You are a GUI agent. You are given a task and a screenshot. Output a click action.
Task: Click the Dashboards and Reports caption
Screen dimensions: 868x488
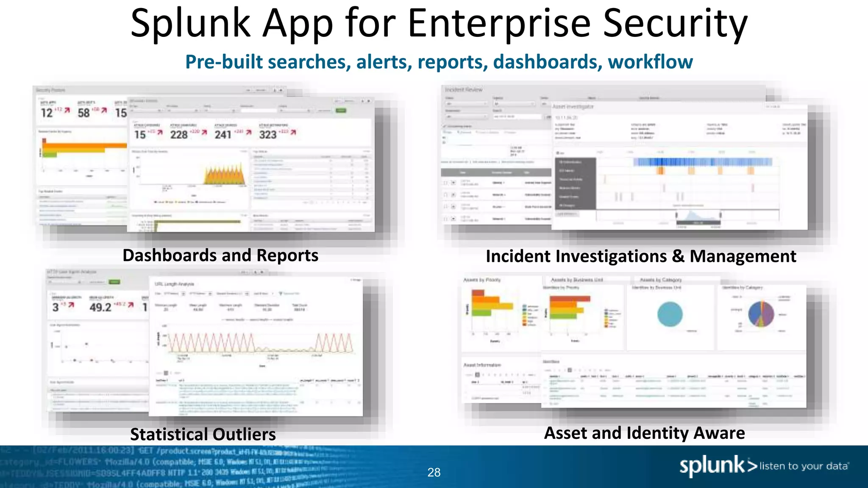[x=220, y=255]
